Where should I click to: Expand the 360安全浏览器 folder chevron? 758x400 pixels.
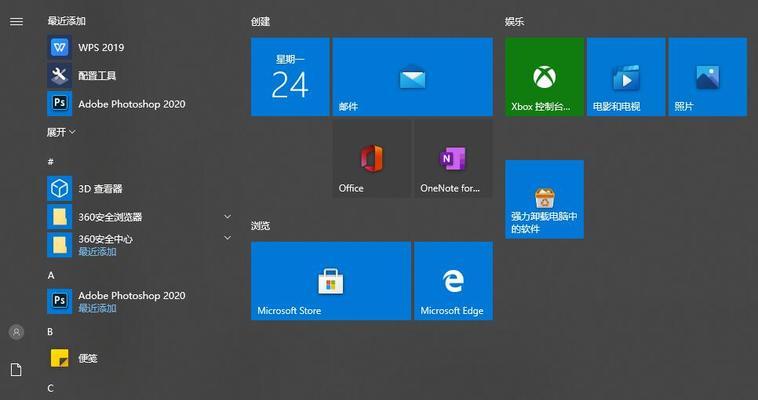227,216
